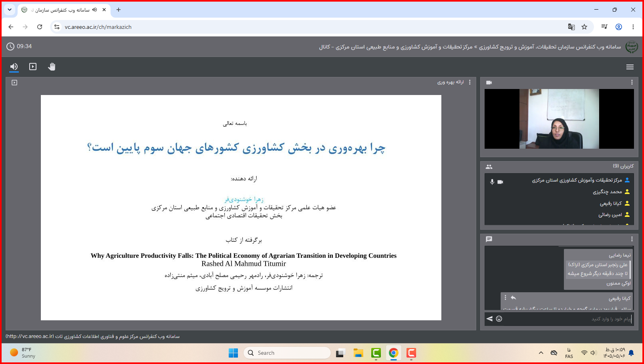Open the notification bell in the taskbar
Screen dimensions: 644x364
click(x=632, y=353)
